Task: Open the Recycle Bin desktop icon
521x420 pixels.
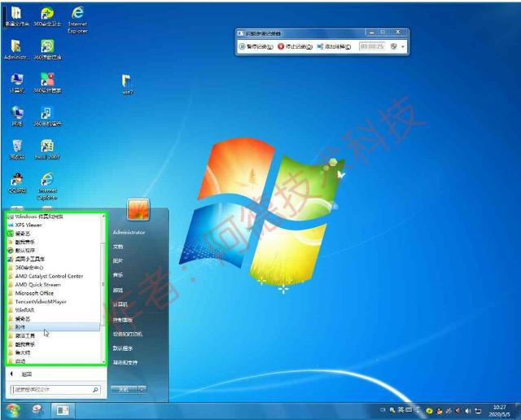Action: tap(17, 150)
